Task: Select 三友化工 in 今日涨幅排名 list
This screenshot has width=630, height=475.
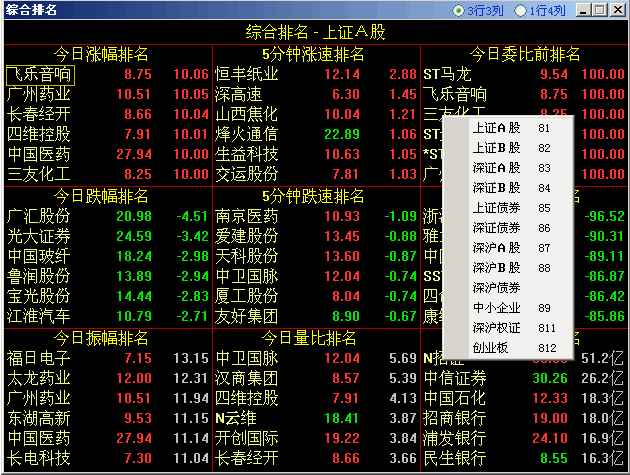Action: point(108,174)
